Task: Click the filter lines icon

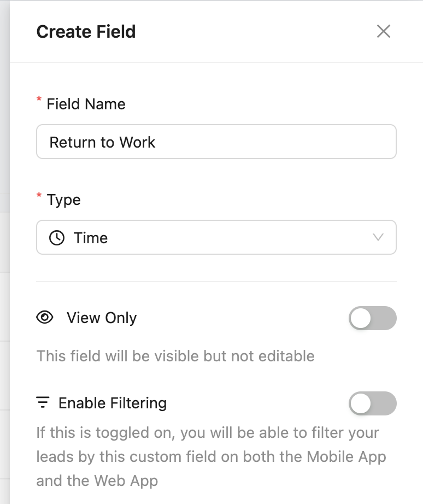Action: click(43, 403)
